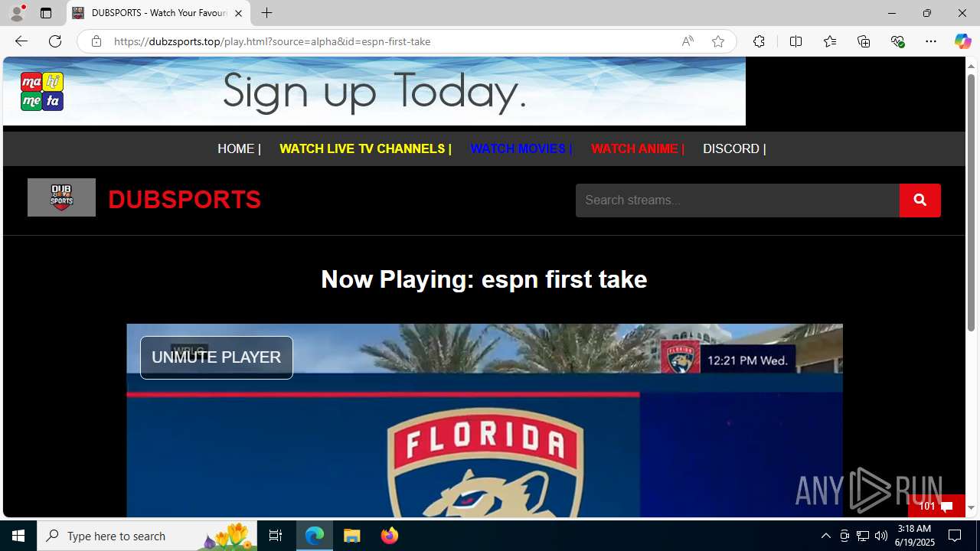Open chat bubble with 101 count
This screenshot has width=980, height=551.
click(936, 506)
